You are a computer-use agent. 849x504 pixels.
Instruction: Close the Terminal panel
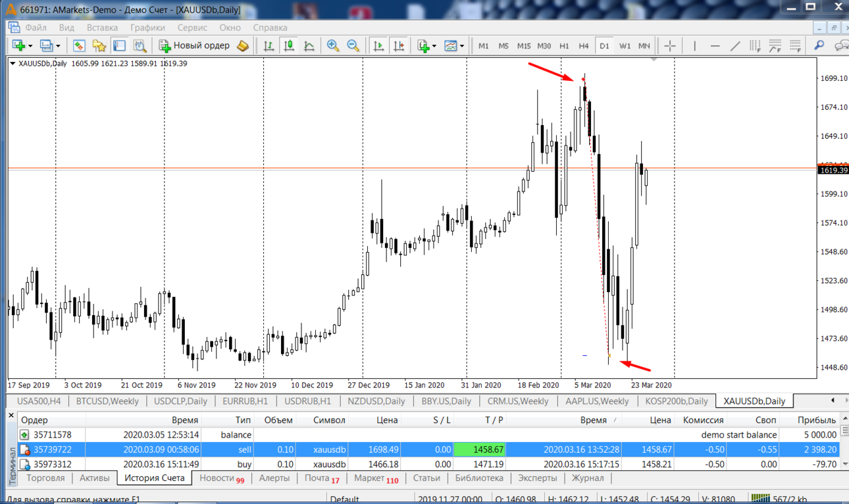tap(11, 416)
